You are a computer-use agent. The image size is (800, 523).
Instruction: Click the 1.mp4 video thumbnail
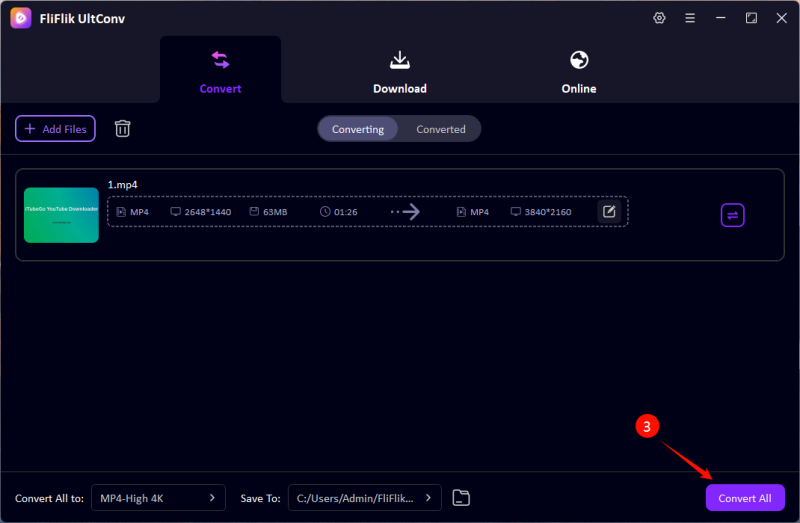pos(61,215)
